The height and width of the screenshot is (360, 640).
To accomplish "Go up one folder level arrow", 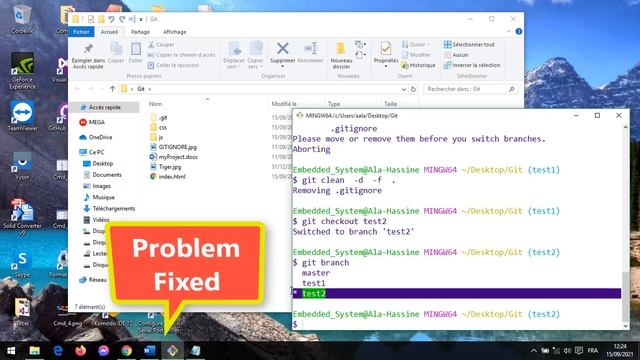I will [x=112, y=89].
